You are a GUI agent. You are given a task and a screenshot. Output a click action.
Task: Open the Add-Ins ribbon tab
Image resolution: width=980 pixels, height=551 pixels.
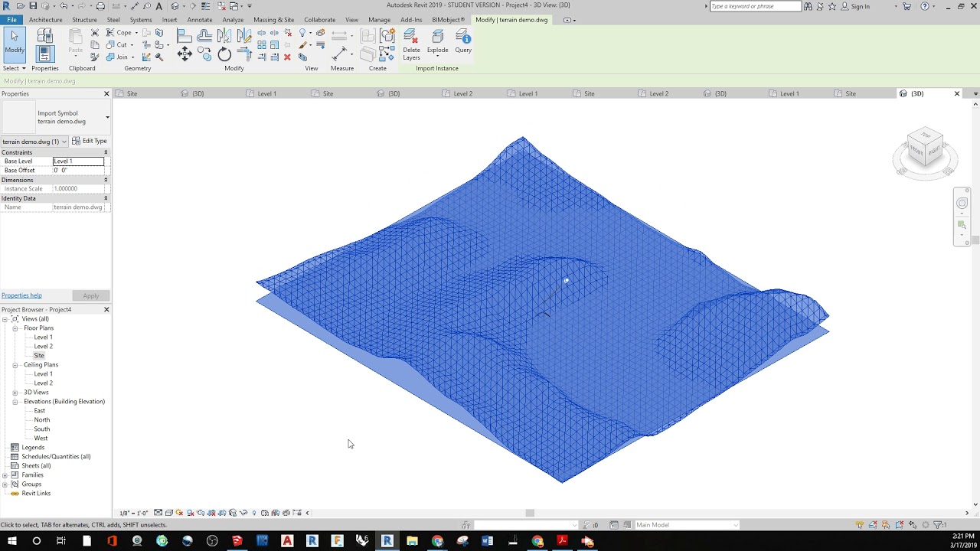pos(411,20)
